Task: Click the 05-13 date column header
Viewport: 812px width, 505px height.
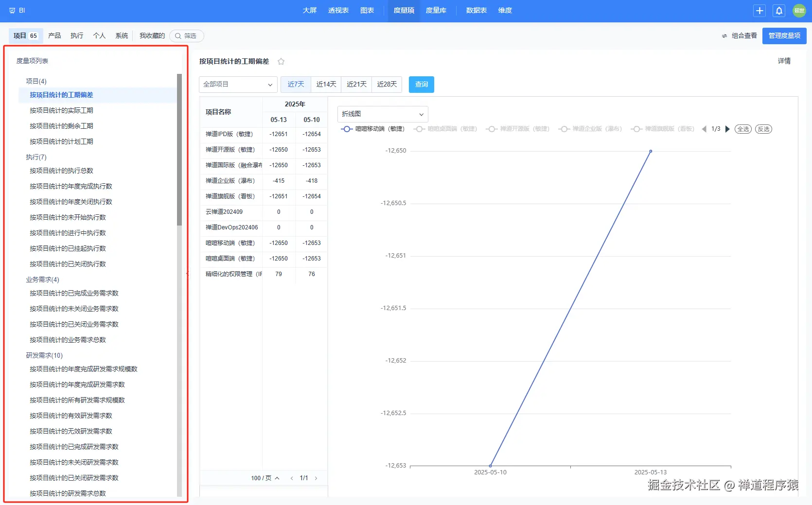Action: [279, 120]
